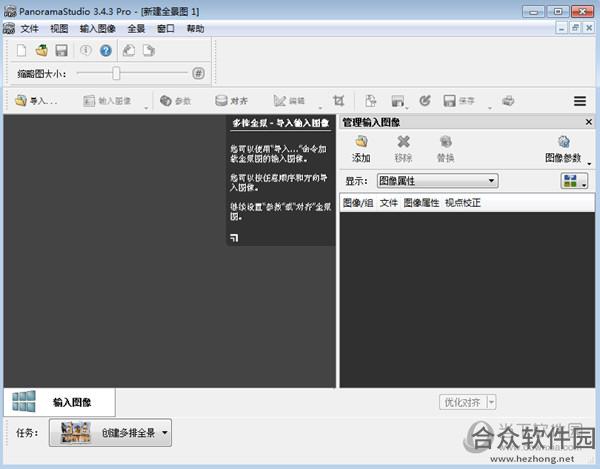Minimize the inner document window
Image resolution: width=600 pixels, height=469 pixels.
561,28
